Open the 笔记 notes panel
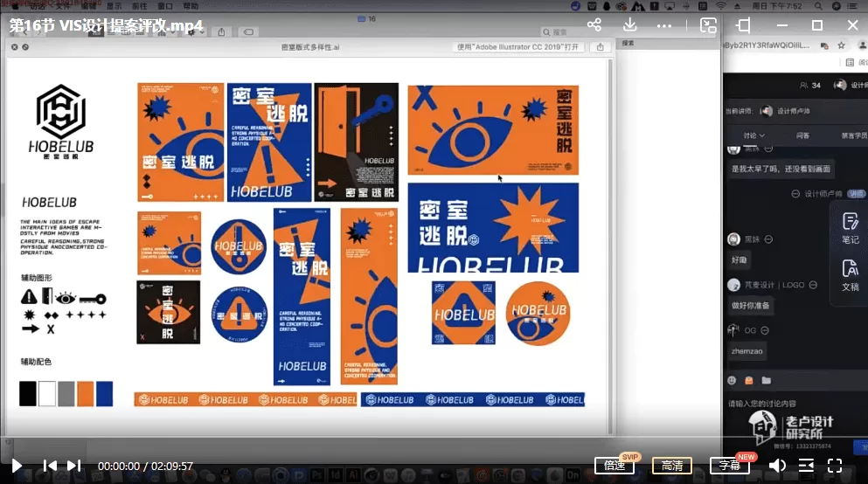Image resolution: width=868 pixels, height=484 pixels. [x=850, y=227]
